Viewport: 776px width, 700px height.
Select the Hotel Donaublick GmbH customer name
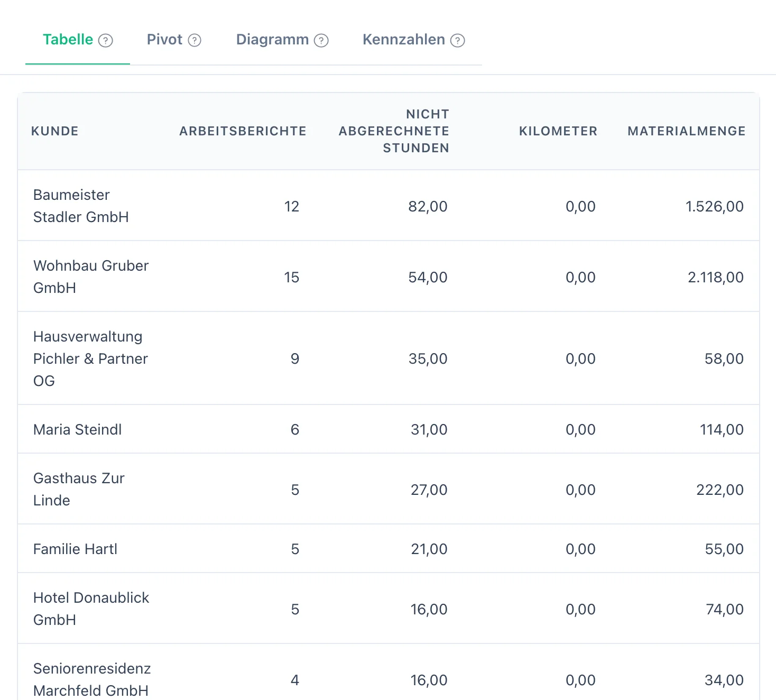(91, 609)
